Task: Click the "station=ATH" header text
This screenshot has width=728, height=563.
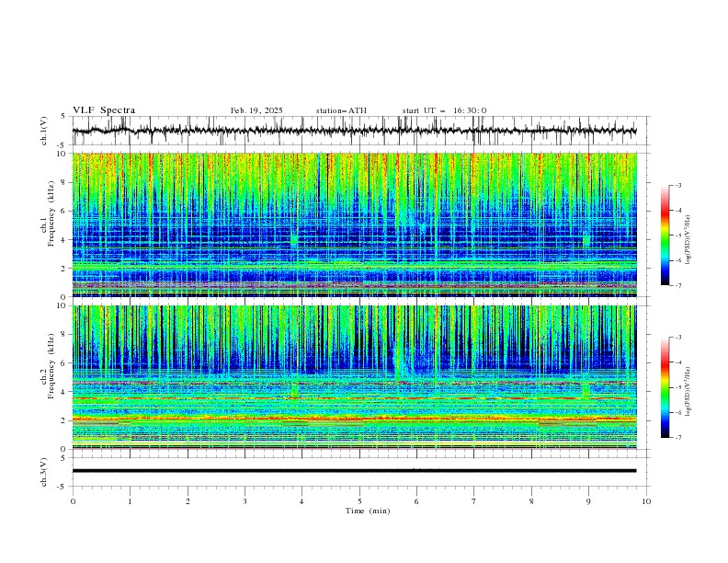Action: (341, 110)
